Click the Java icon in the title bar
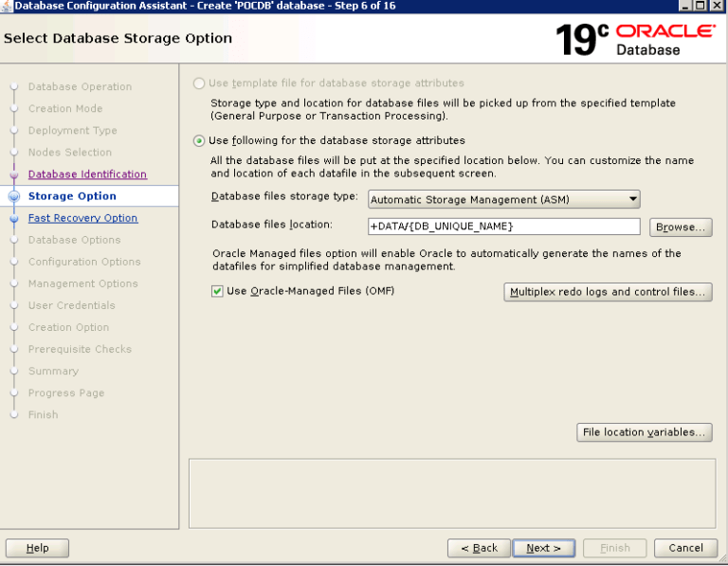Image resolution: width=728 pixels, height=566 pixels. pyautogui.click(x=7, y=7)
